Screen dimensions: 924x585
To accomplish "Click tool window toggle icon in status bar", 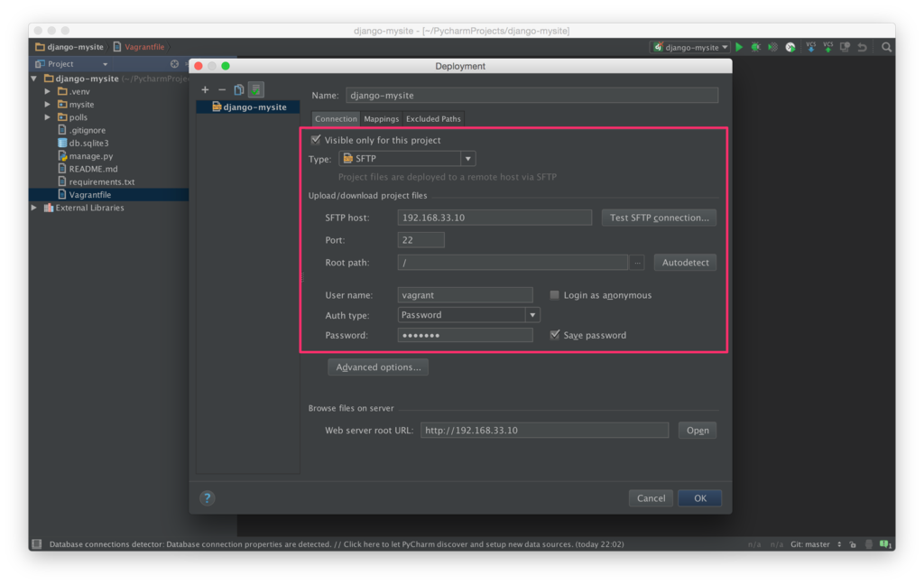I will pos(36,543).
